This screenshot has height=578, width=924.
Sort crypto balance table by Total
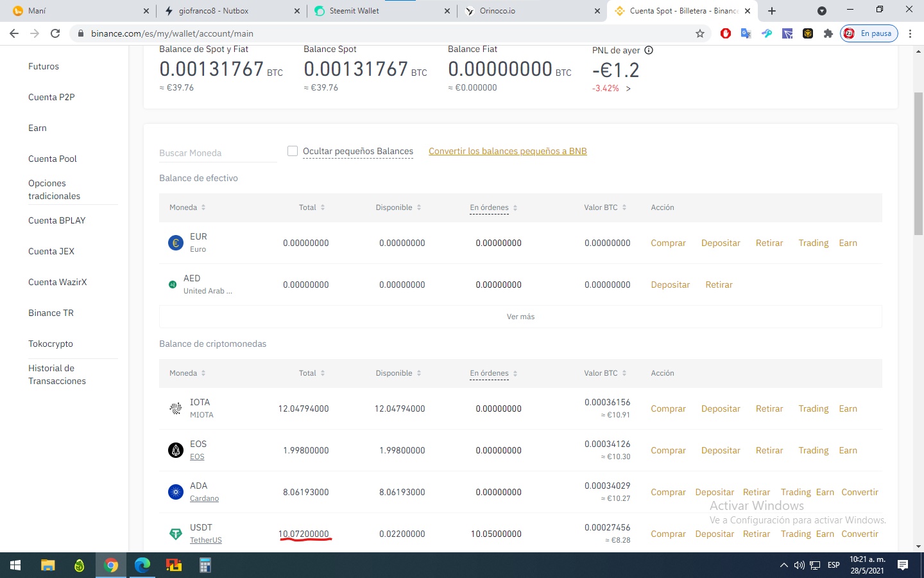pyautogui.click(x=312, y=373)
